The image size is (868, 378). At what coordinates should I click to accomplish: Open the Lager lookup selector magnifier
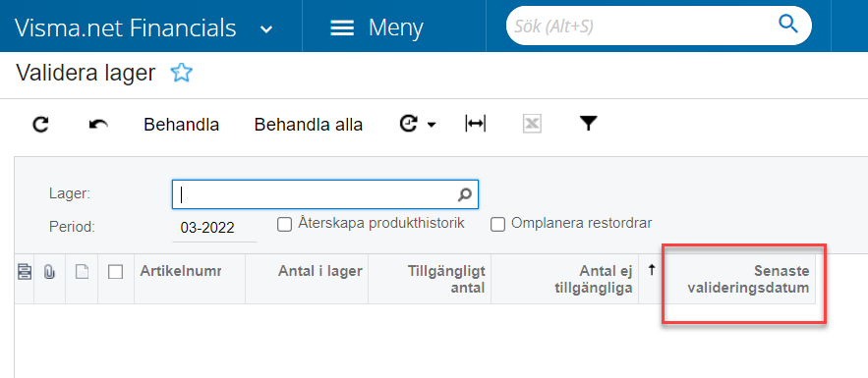coord(464,194)
